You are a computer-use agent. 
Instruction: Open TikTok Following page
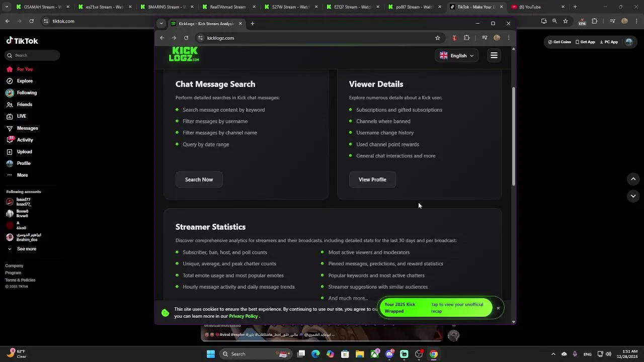[22, 93]
